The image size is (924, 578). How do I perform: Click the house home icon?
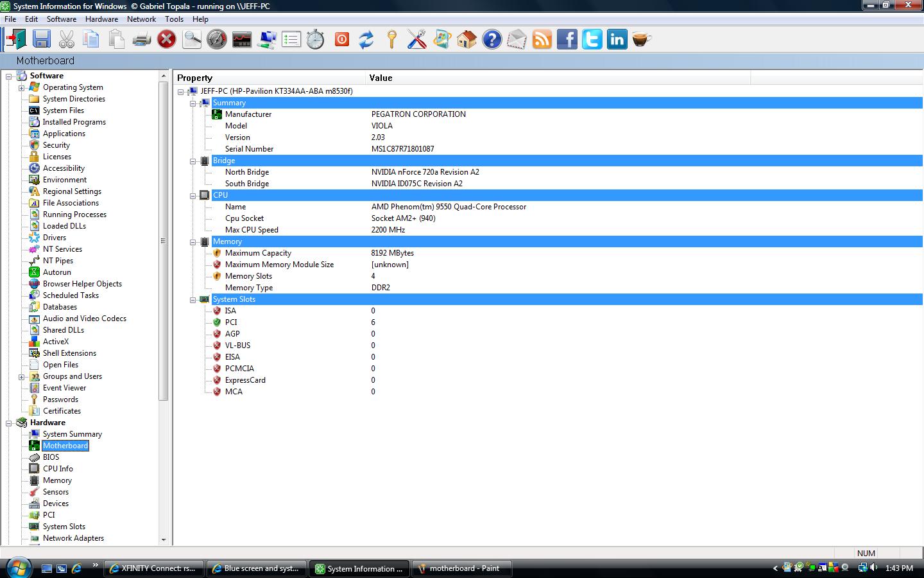(466, 40)
